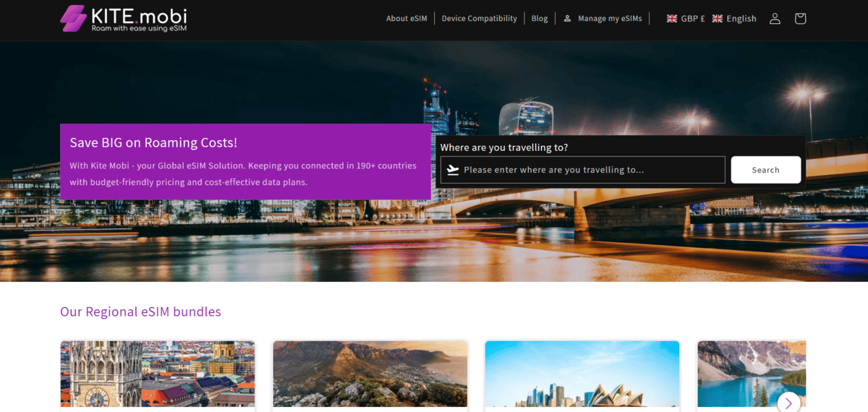Select the Sydney Opera House bundle thumbnail

(582, 374)
